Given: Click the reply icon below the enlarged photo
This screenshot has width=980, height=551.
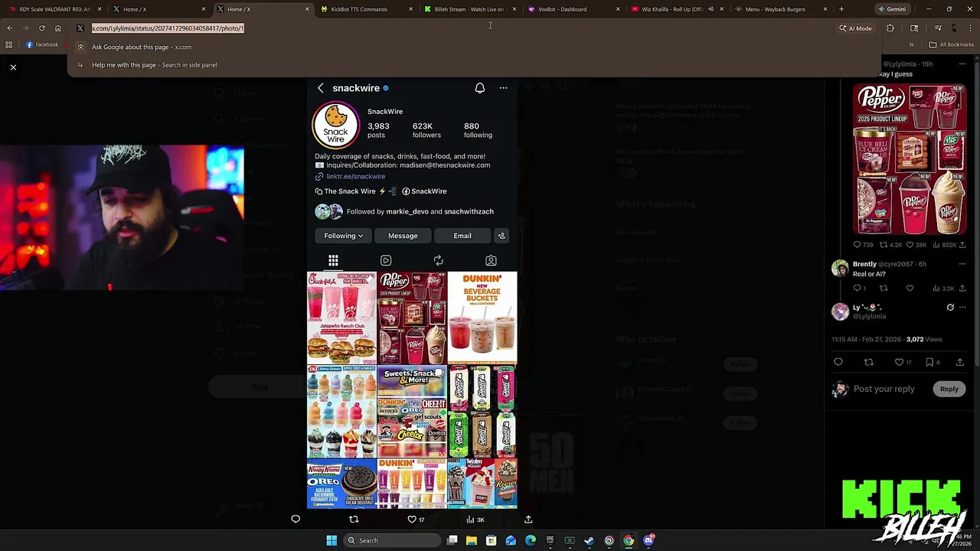Looking at the screenshot, I should [x=296, y=519].
